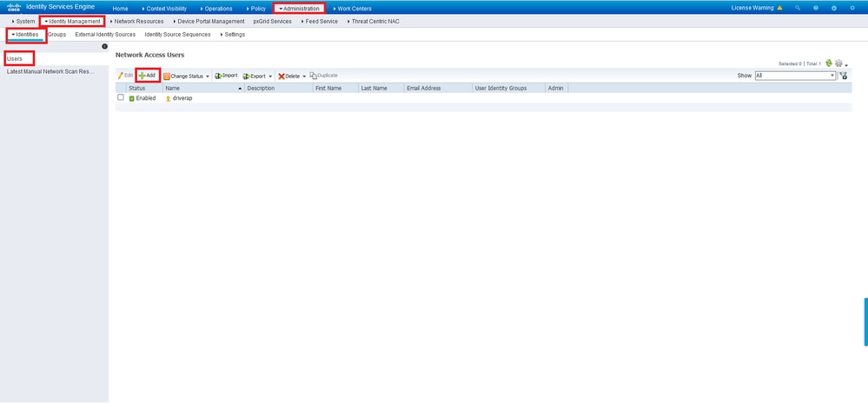Click the Duplicate pages icon

point(314,76)
